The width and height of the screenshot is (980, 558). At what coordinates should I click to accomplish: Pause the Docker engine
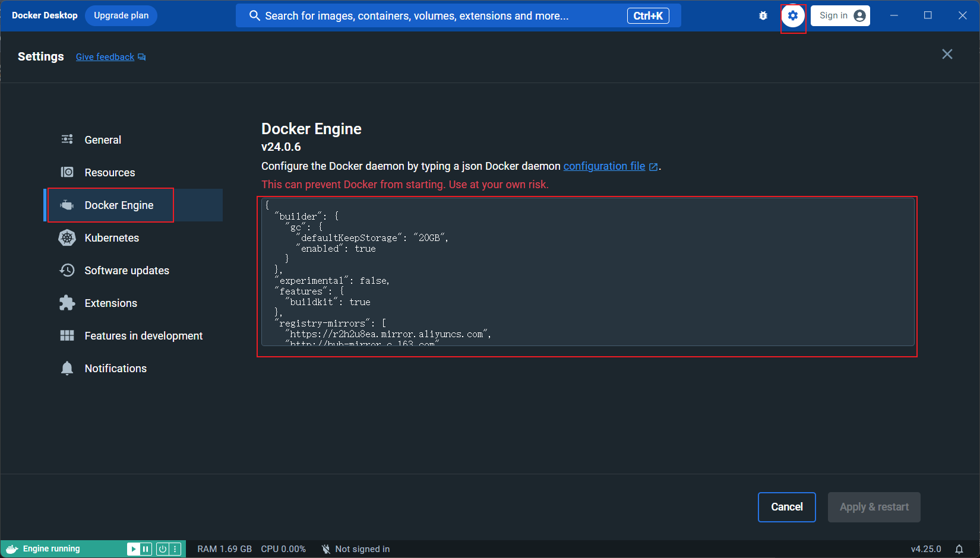[146, 549]
